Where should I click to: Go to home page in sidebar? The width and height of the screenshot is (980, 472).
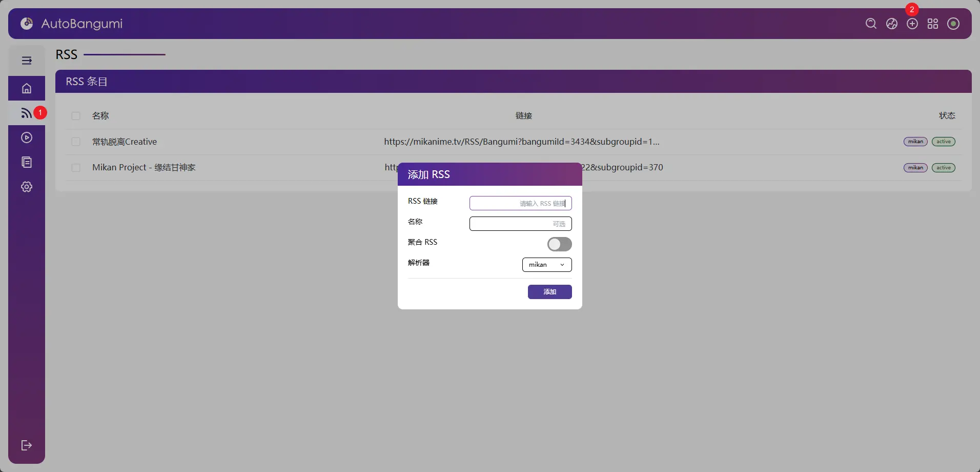click(27, 88)
